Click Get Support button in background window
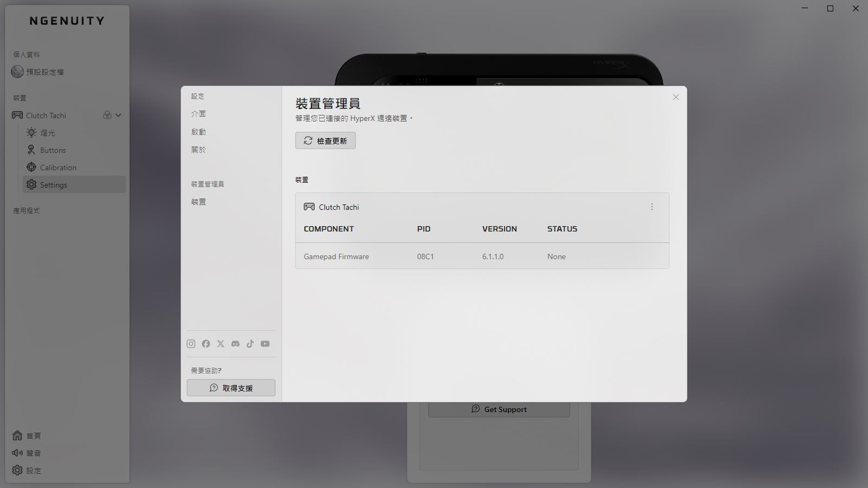Viewport: 868px width, 488px height. pos(499,409)
